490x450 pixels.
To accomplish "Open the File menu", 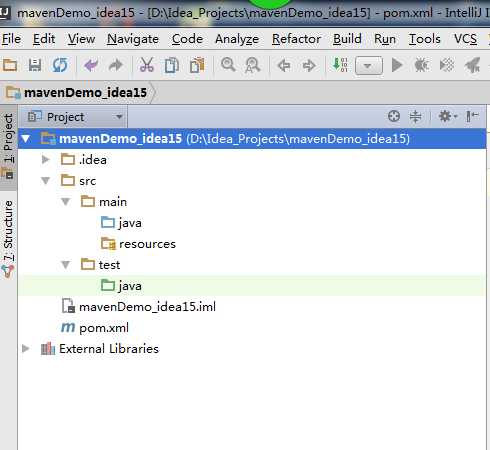I will pyautogui.click(x=11, y=39).
